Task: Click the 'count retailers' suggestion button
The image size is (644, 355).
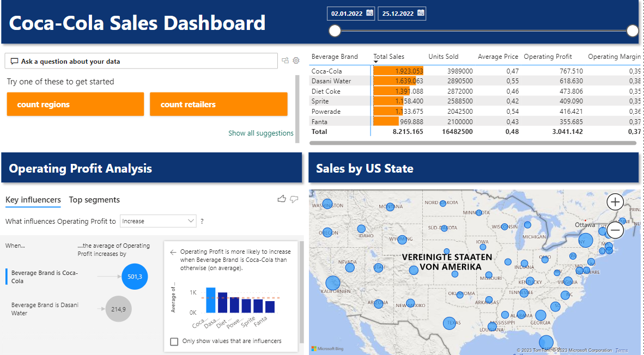Action: click(x=218, y=104)
